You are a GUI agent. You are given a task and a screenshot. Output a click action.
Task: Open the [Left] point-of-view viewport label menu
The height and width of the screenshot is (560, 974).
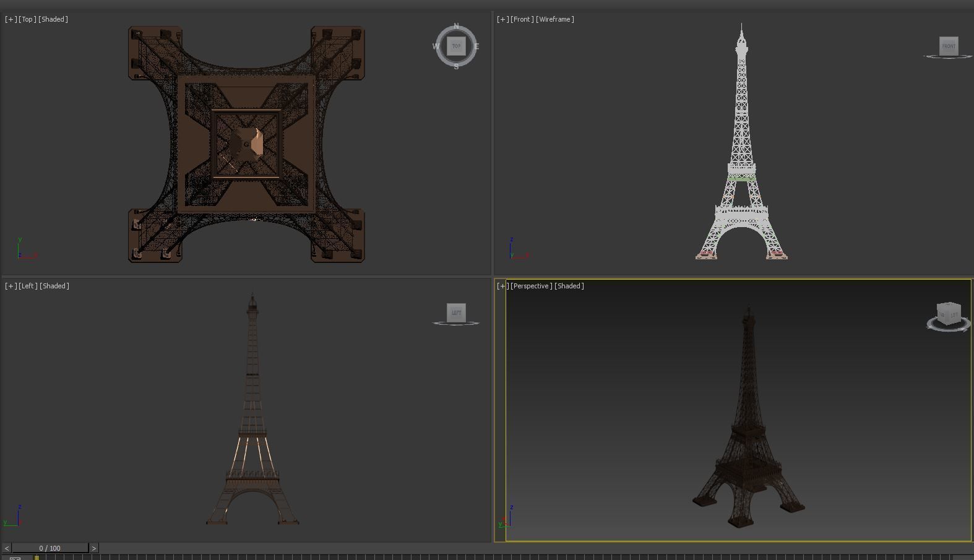tap(28, 286)
